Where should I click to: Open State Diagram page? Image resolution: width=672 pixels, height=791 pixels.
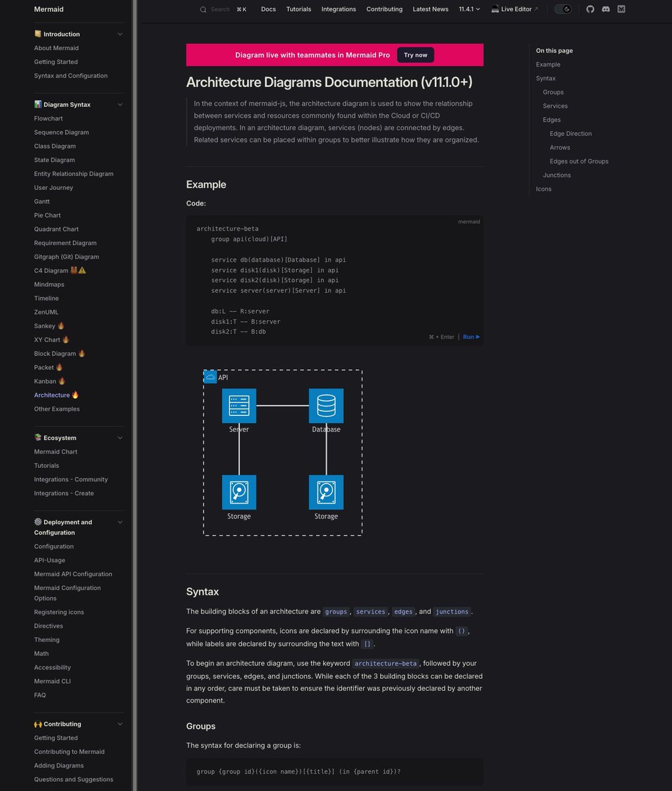click(55, 160)
